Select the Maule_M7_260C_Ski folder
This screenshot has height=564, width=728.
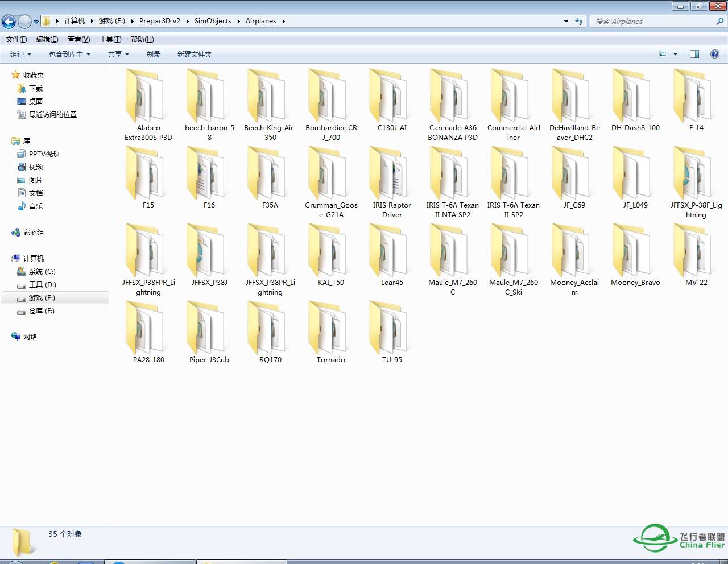[x=514, y=259]
